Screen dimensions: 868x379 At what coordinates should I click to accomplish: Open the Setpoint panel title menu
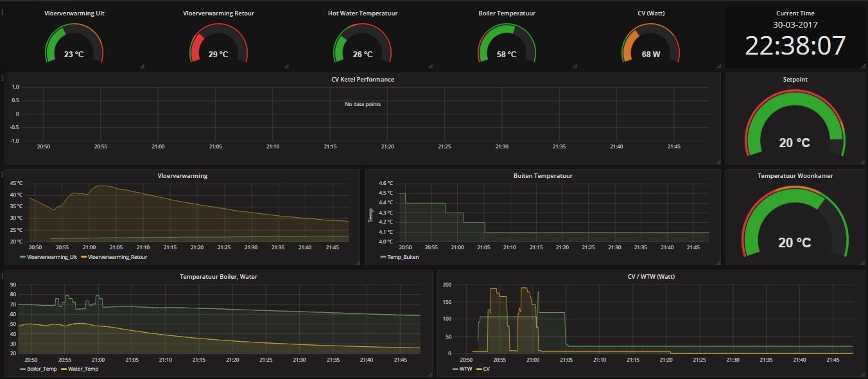(x=795, y=80)
